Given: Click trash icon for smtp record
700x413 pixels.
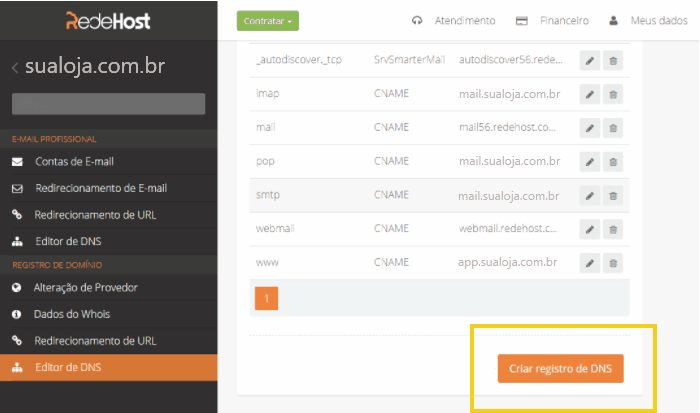Looking at the screenshot, I should click(613, 195).
